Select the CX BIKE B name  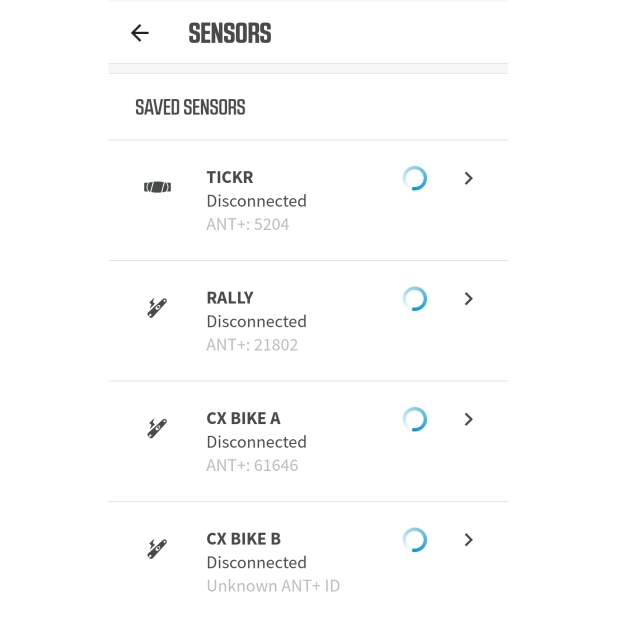pos(243,539)
